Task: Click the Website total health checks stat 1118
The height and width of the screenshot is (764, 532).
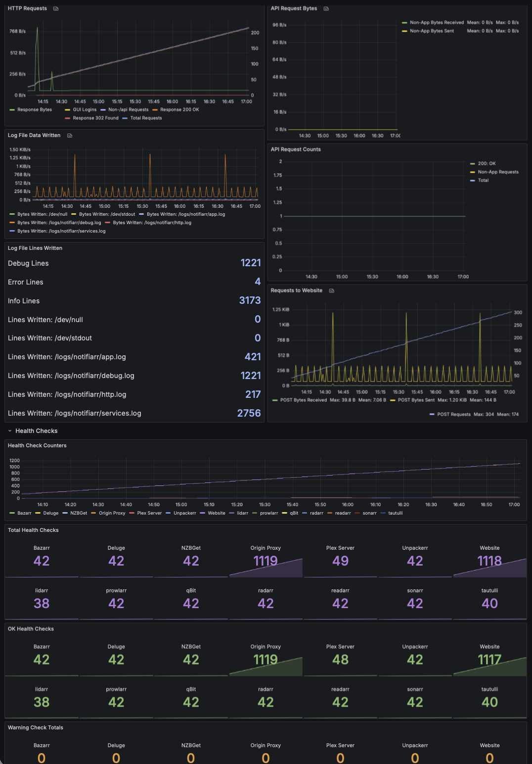Action: pos(489,561)
